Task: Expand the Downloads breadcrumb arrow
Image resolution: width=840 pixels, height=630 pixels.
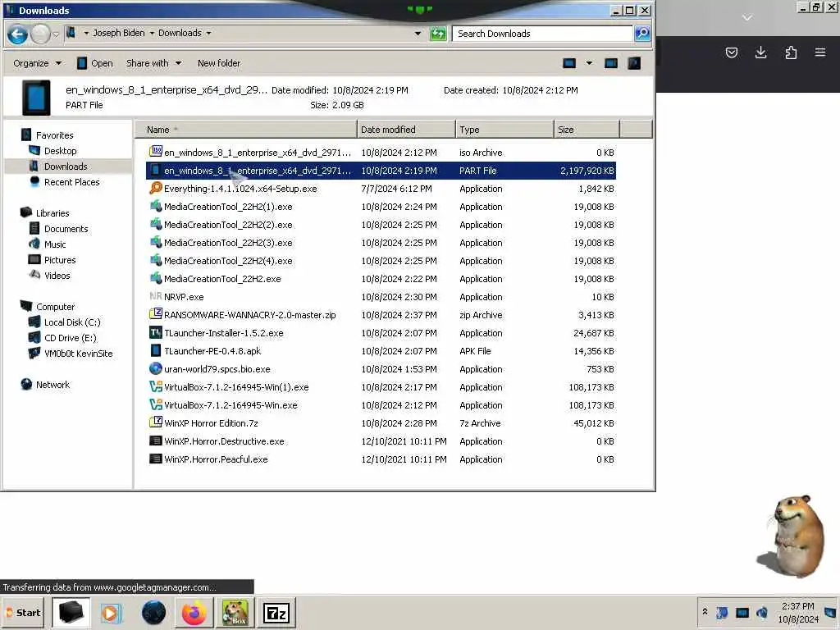Action: [x=208, y=33]
